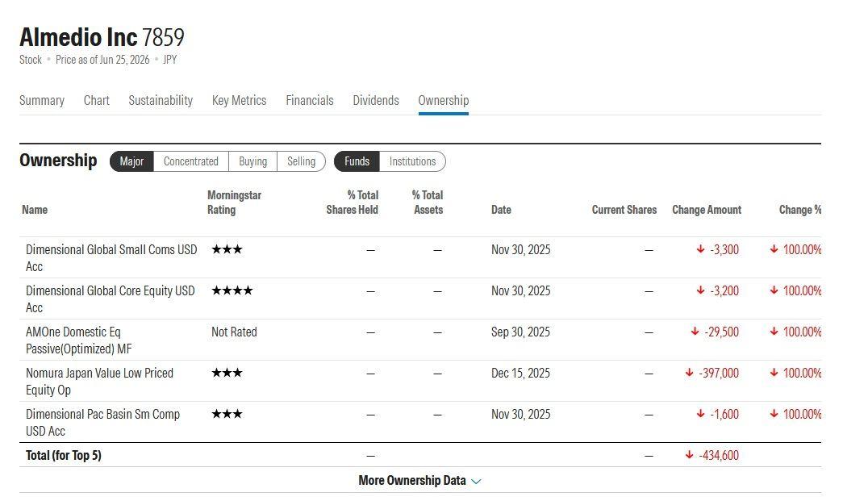Toggle the Funds view
The width and height of the screenshot is (868, 501).
tap(357, 161)
